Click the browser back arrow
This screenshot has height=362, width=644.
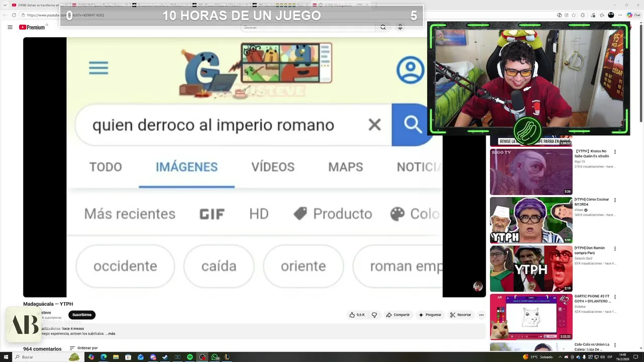click(x=5, y=15)
